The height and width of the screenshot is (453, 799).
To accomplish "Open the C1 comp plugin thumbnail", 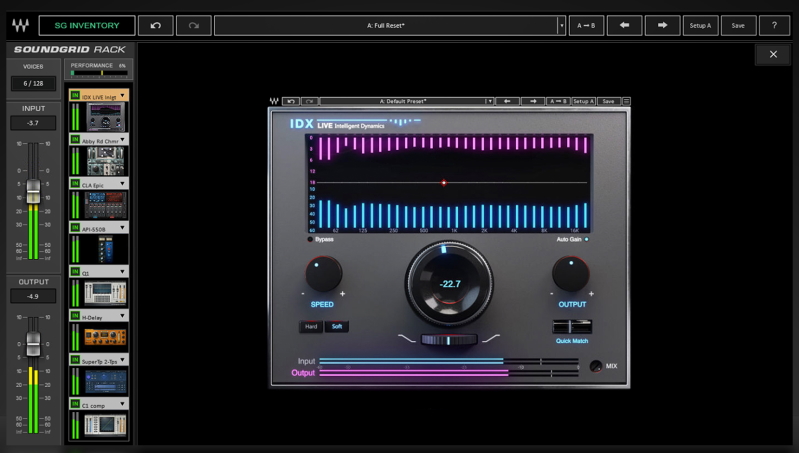I will point(105,425).
